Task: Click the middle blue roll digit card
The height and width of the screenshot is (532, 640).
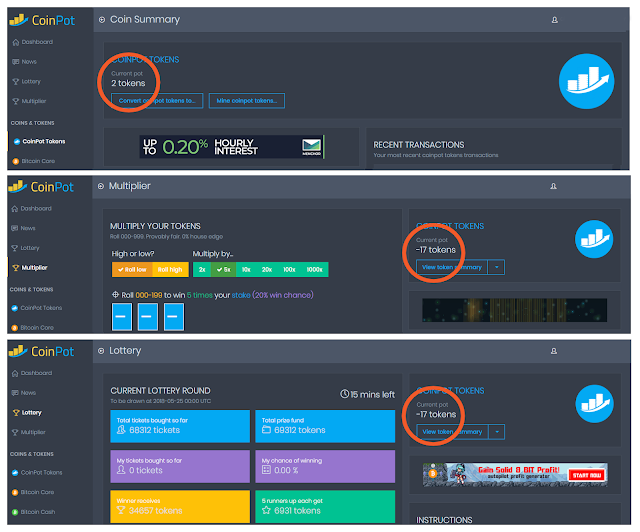Action: 148,316
